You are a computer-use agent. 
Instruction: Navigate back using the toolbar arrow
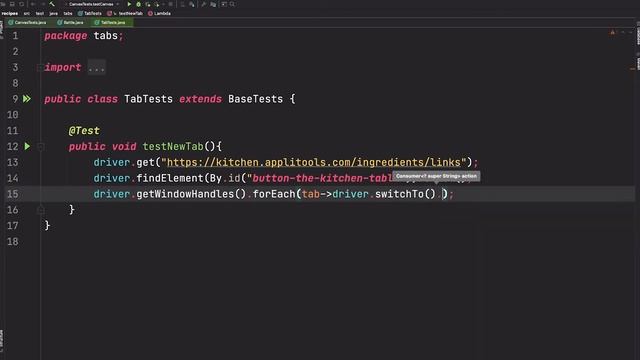click(x=33, y=4)
